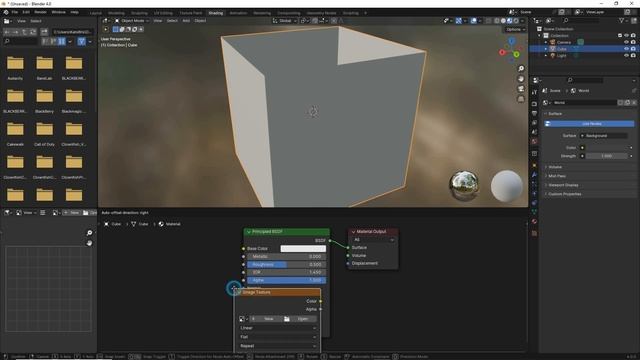Open the Help menu

(74, 12)
